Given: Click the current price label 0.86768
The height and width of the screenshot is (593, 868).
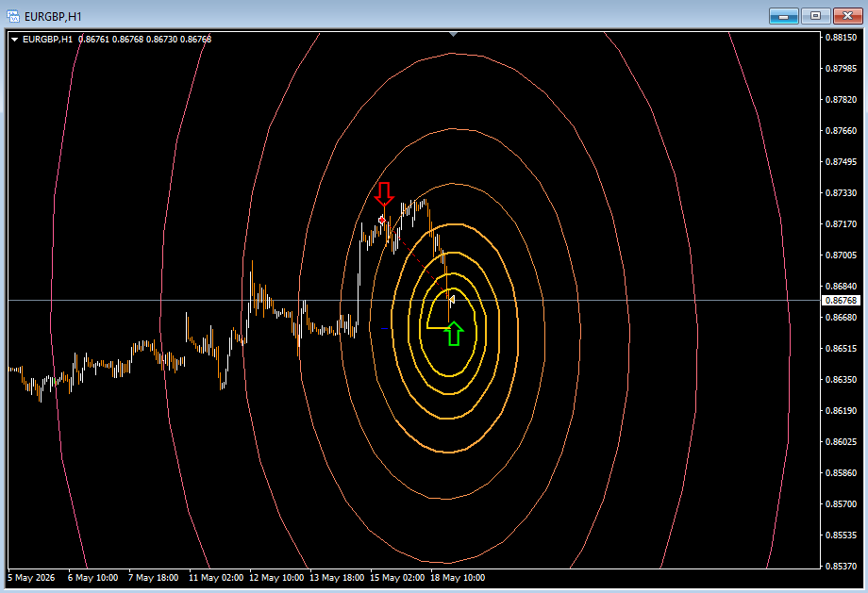Looking at the screenshot, I should point(841,301).
